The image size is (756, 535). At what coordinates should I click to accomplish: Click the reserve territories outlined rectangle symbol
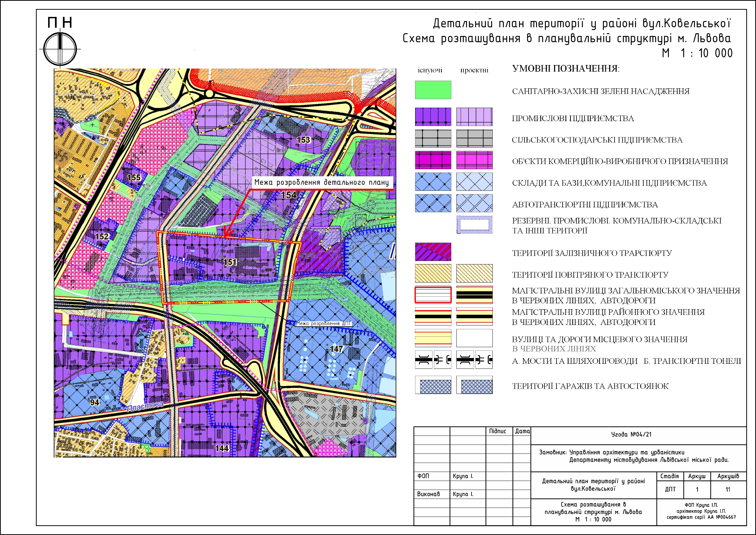[x=474, y=225]
